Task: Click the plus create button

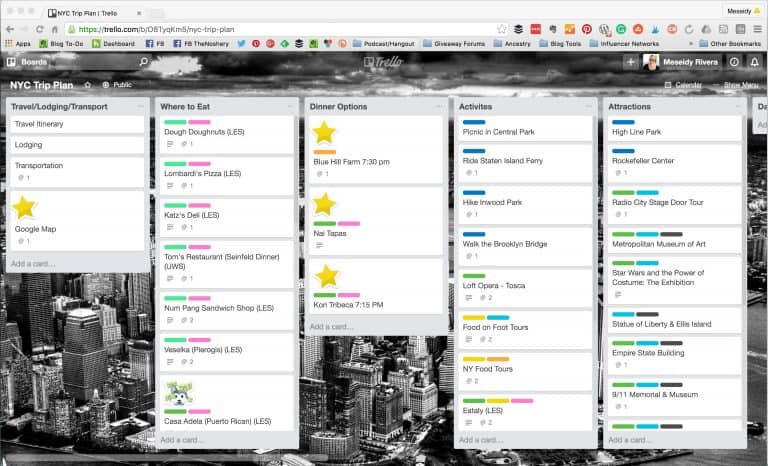Action: pyautogui.click(x=631, y=62)
